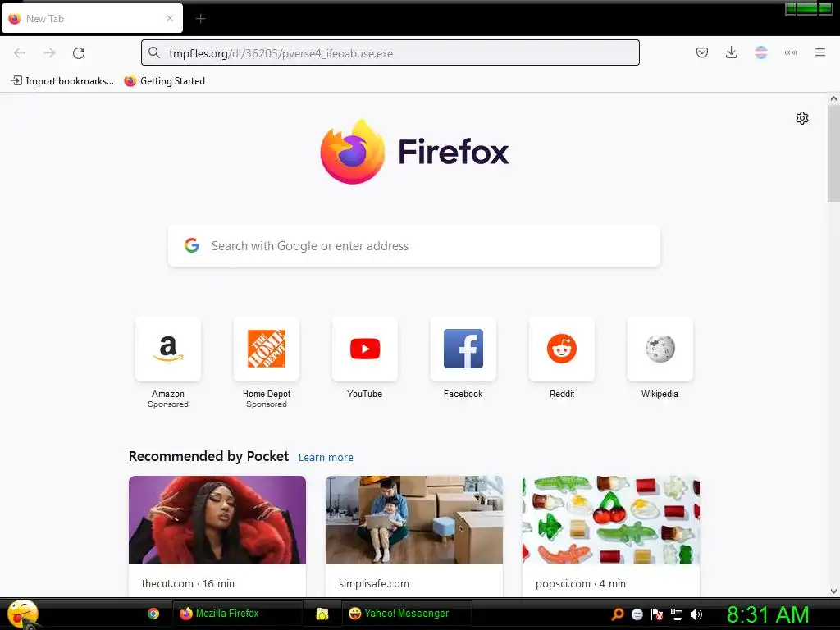840x630 pixels.
Task: Launch Chrome from taskbar
Action: (153, 614)
